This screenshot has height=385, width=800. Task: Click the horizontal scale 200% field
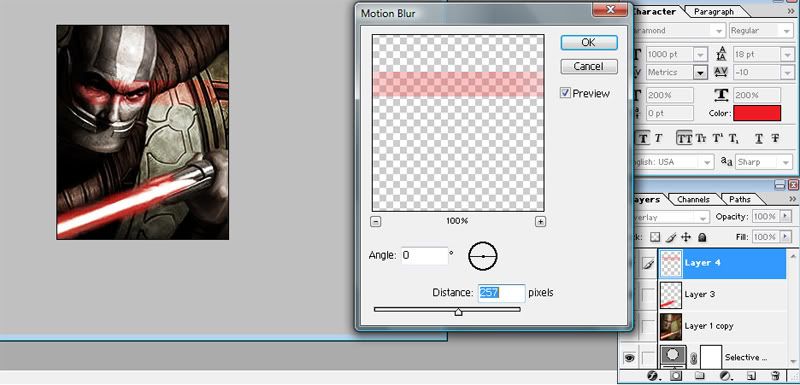click(756, 95)
